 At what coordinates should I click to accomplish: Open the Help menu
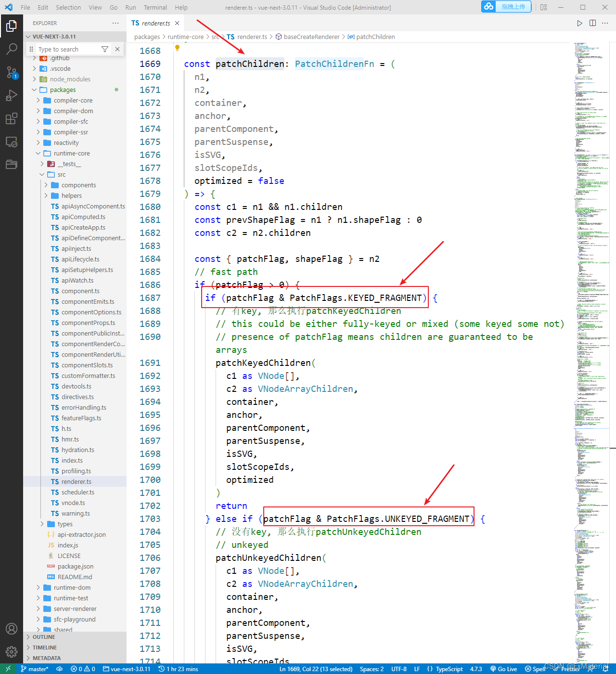point(181,7)
